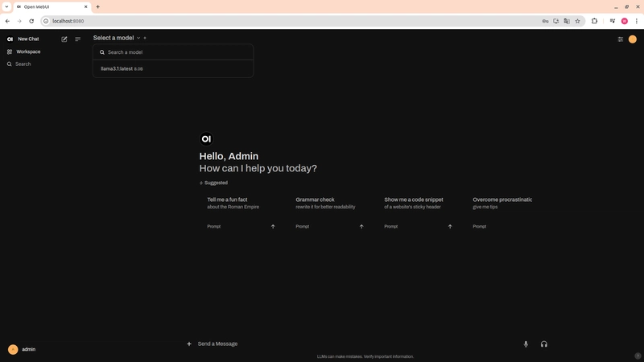View site information icon

click(46, 21)
